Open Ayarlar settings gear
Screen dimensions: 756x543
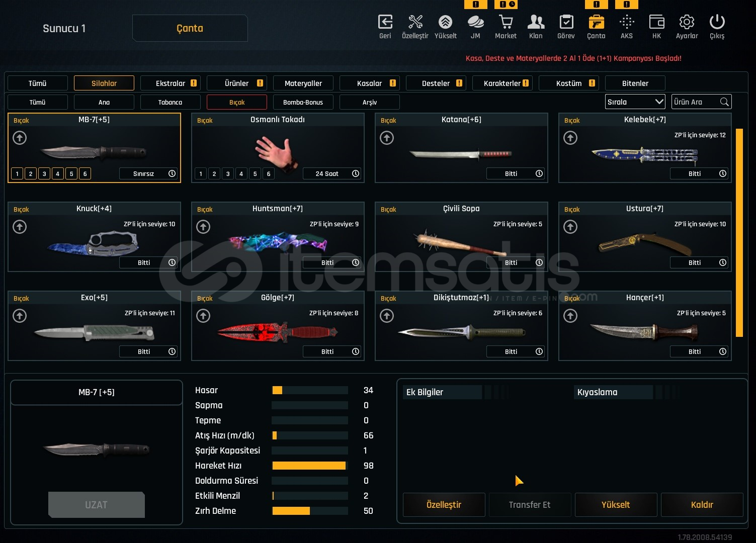point(687,22)
